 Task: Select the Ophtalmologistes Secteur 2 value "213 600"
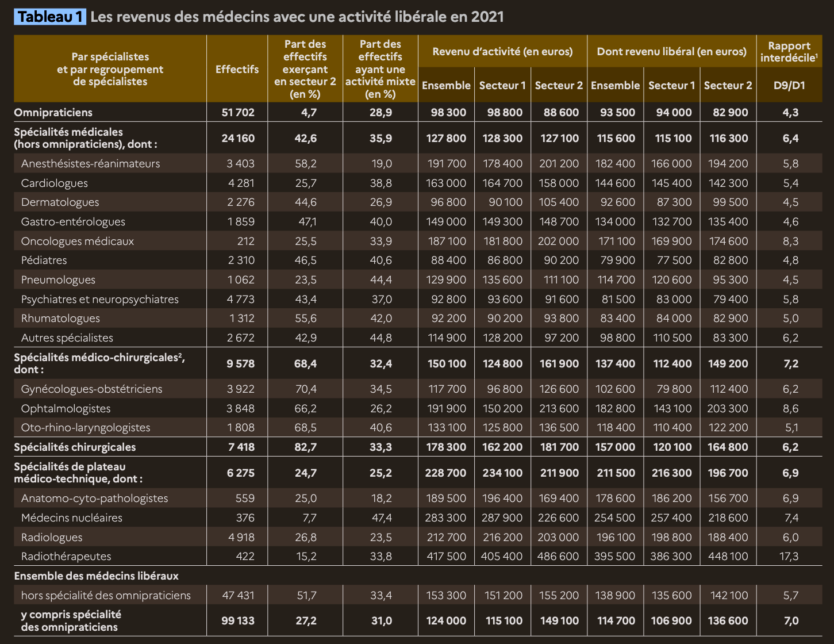point(559,408)
